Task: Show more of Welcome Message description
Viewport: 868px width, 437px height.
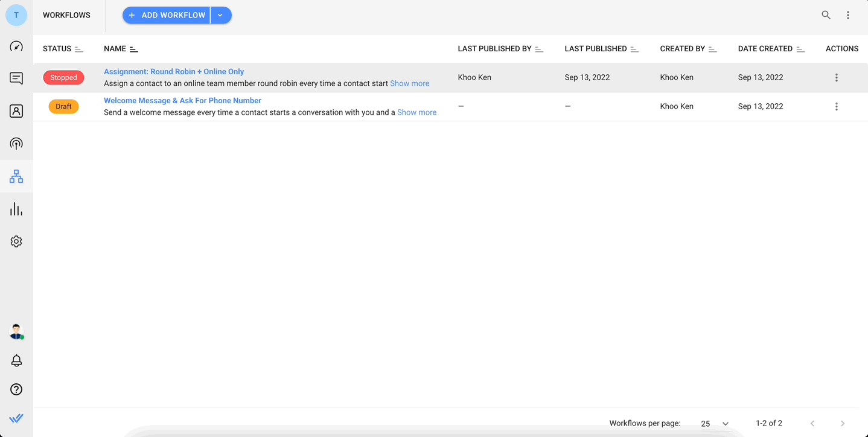Action: (417, 112)
